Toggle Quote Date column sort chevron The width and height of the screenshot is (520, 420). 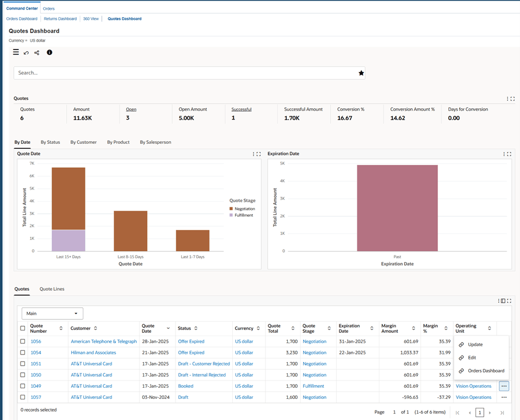tap(168, 328)
